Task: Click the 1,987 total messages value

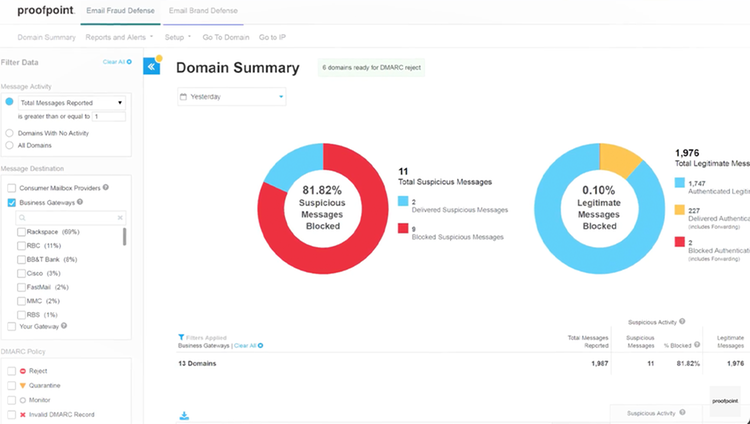Action: click(x=599, y=364)
